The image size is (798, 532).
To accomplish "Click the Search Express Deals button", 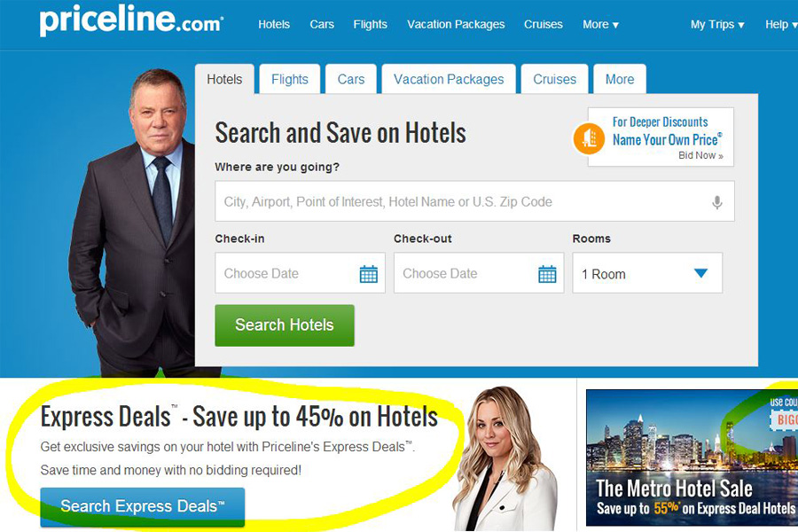I will pos(143,506).
